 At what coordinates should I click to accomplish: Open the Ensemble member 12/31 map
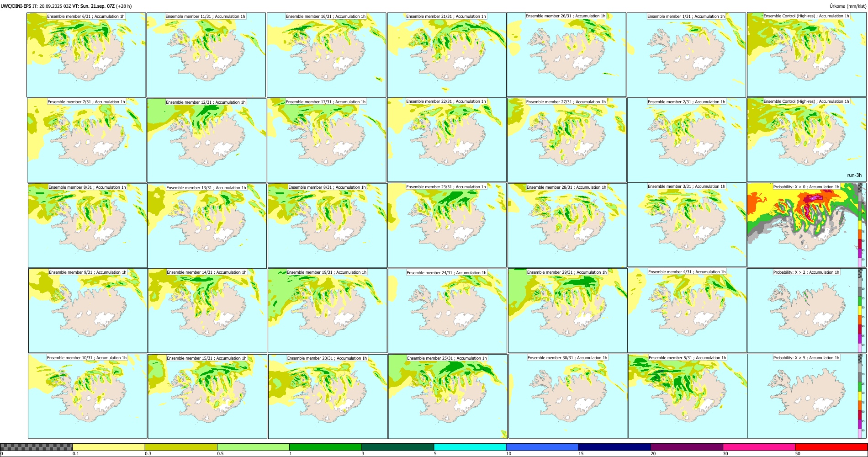206,140
